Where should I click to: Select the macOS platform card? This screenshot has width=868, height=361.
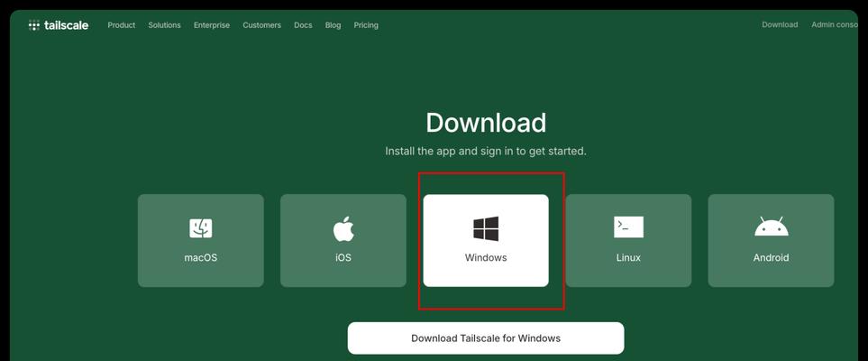(201, 240)
